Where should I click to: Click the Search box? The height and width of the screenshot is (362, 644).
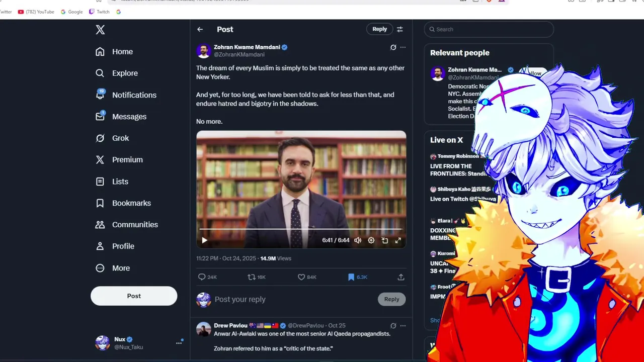click(489, 29)
